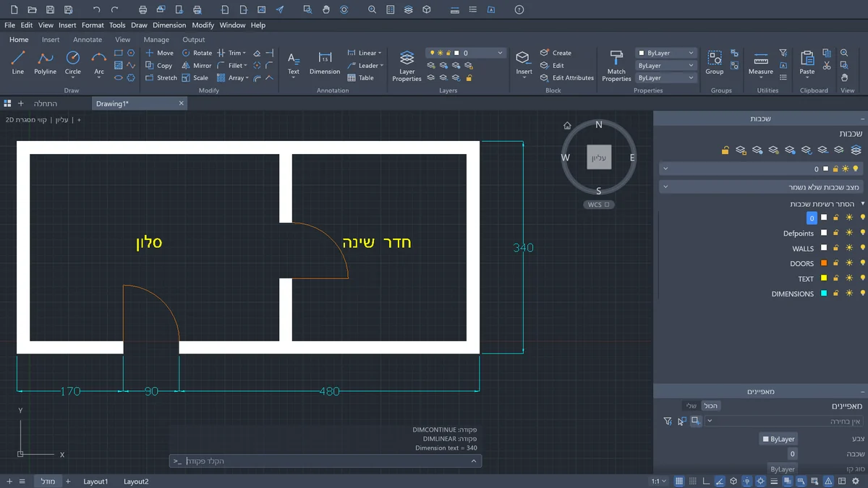The height and width of the screenshot is (488, 868).
Task: Click Match Properties paintbrush
Action: [x=616, y=65]
